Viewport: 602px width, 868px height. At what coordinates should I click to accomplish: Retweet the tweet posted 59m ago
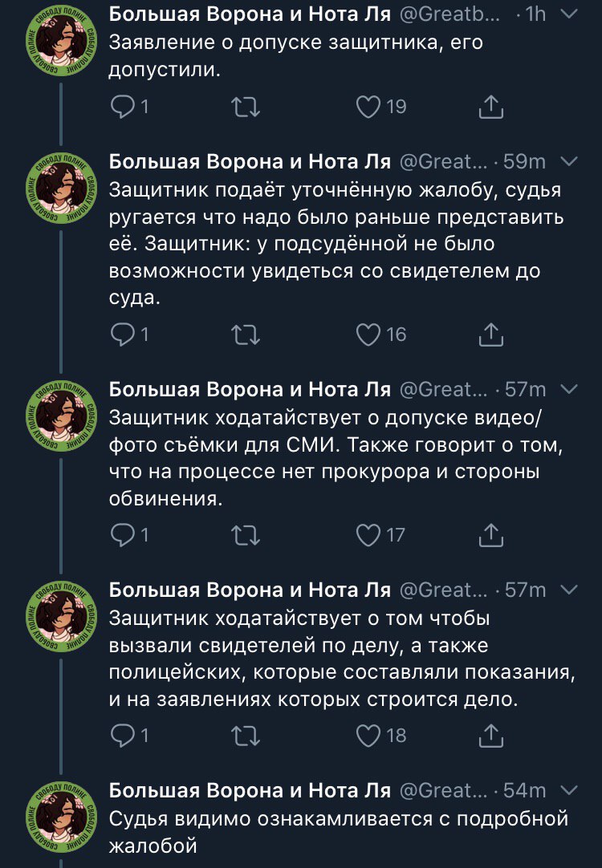pyautogui.click(x=246, y=335)
